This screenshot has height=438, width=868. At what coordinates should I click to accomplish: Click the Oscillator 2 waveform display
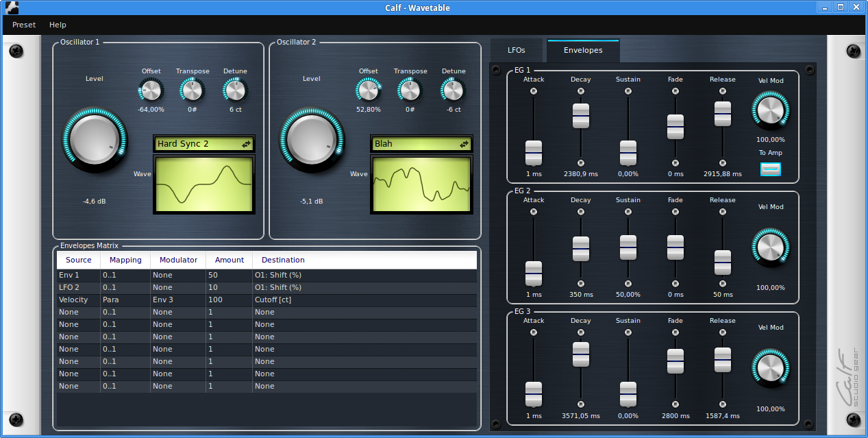421,184
